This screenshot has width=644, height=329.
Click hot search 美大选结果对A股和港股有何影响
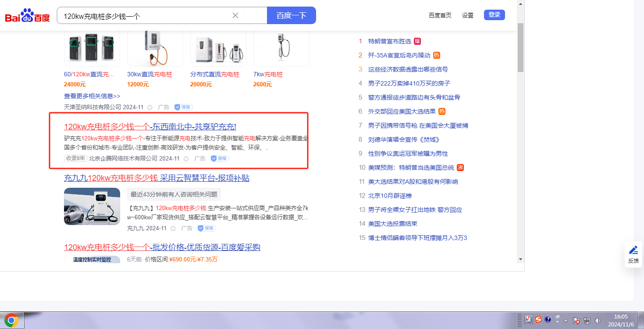coord(413,182)
